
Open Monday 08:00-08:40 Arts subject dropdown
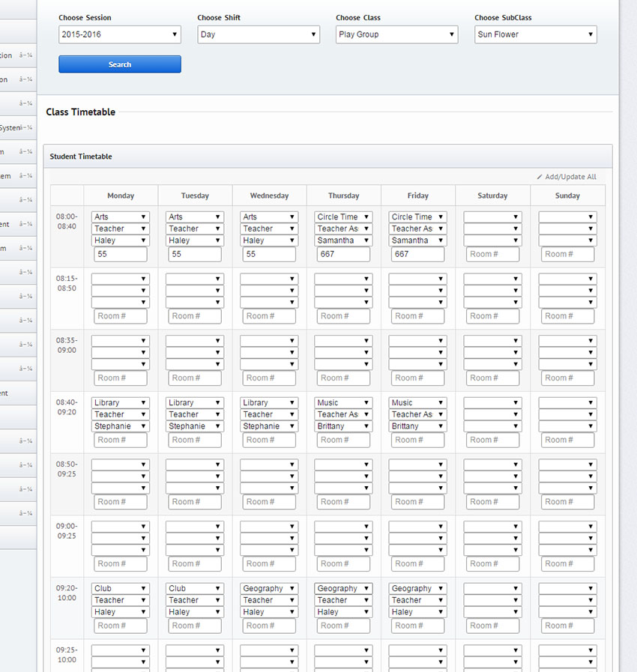click(x=120, y=217)
